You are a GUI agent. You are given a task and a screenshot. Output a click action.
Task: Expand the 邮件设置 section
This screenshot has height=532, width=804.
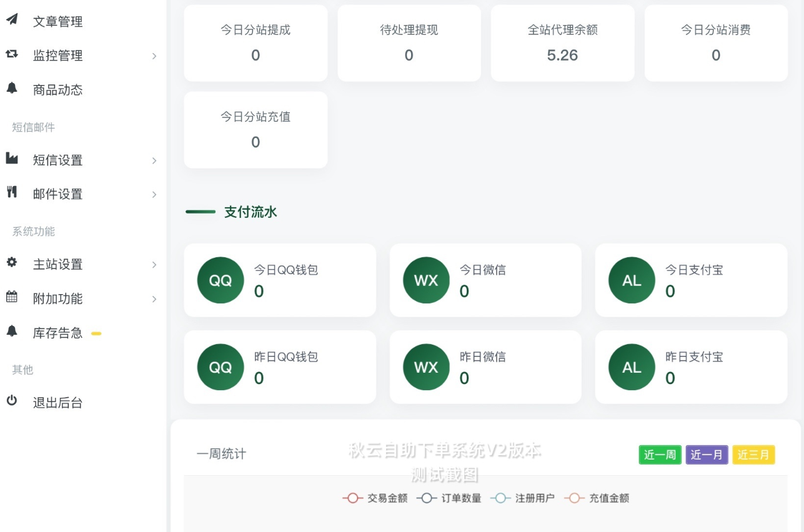click(x=154, y=194)
